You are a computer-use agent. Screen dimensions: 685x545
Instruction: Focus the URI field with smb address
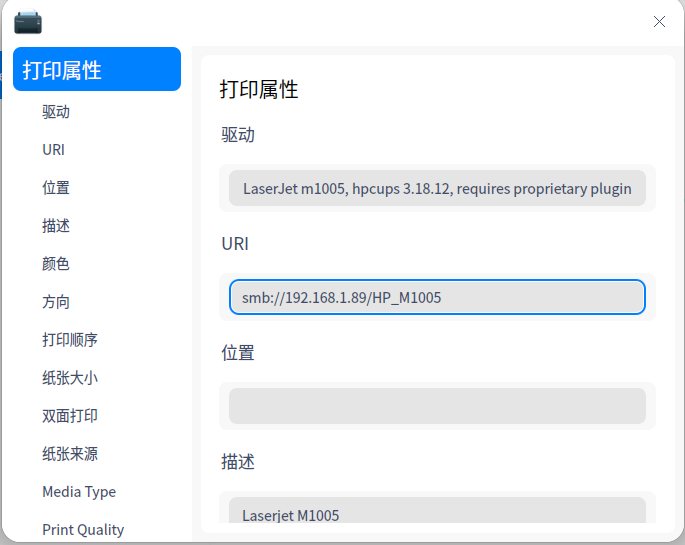(x=437, y=297)
